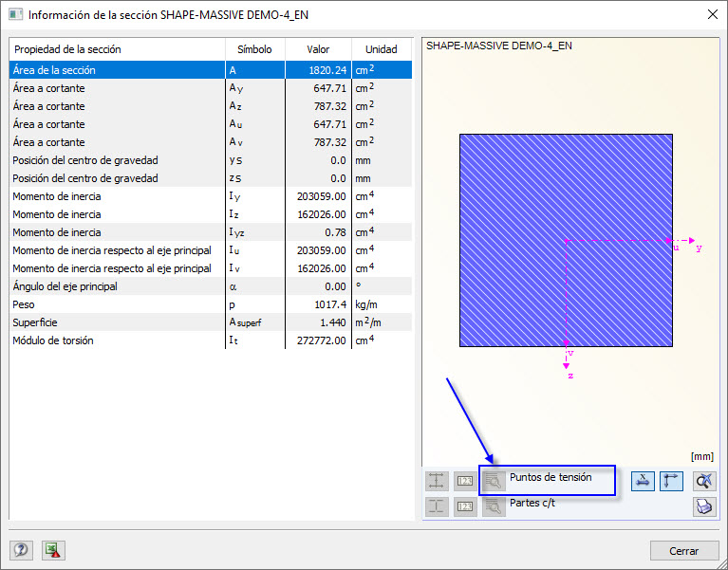Select 'Posición del centro de gravedad' zS row
Screen dimensions: 728x570
tap(211, 178)
